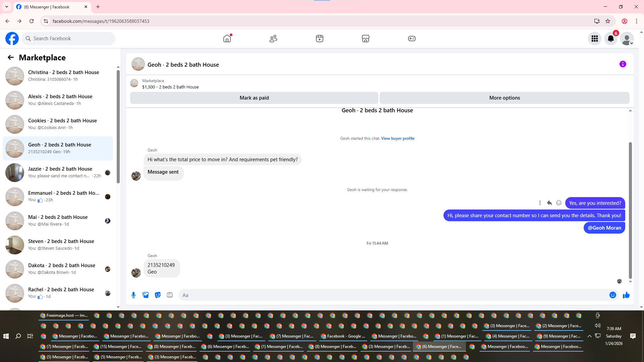Click the voice clip microphone icon
This screenshot has width=644, height=362.
133,295
